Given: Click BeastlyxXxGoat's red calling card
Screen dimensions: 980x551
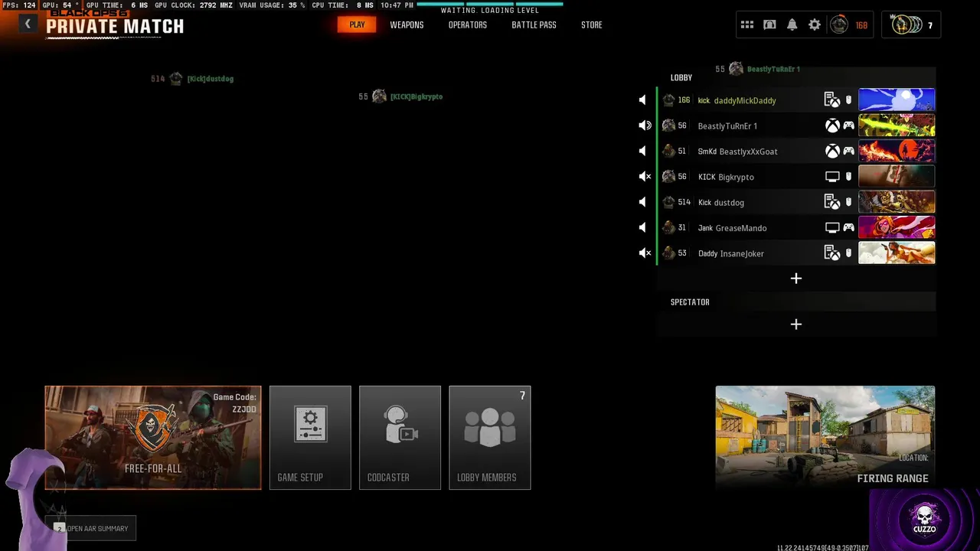Looking at the screenshot, I should tap(897, 152).
